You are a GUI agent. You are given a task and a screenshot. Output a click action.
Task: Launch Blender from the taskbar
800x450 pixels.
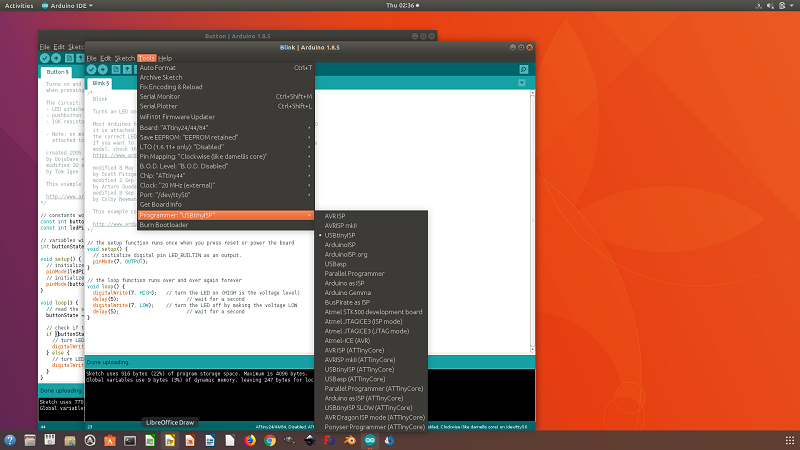[350, 440]
